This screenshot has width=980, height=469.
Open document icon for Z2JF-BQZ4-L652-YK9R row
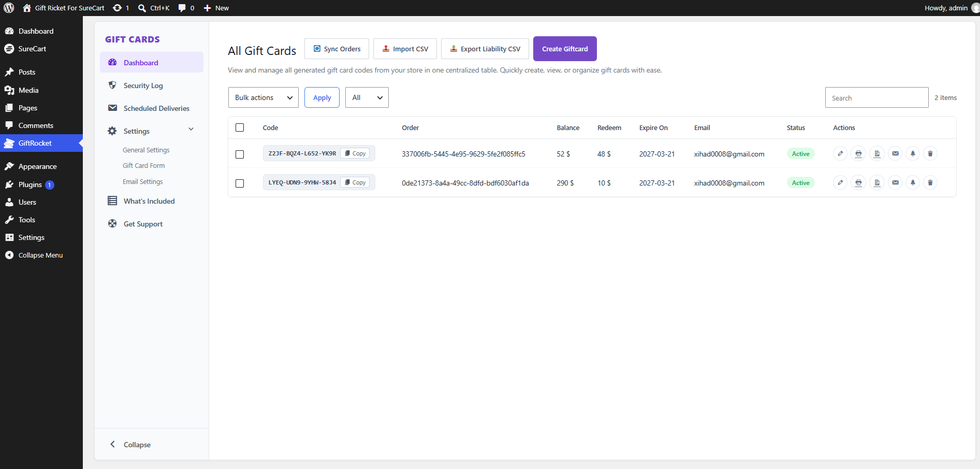click(x=876, y=153)
